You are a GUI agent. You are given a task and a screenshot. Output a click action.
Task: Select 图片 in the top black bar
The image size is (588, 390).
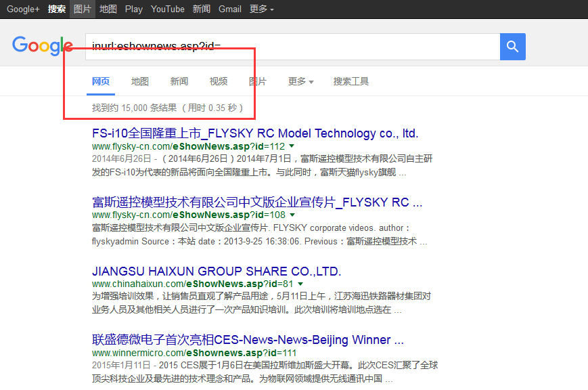coord(83,9)
